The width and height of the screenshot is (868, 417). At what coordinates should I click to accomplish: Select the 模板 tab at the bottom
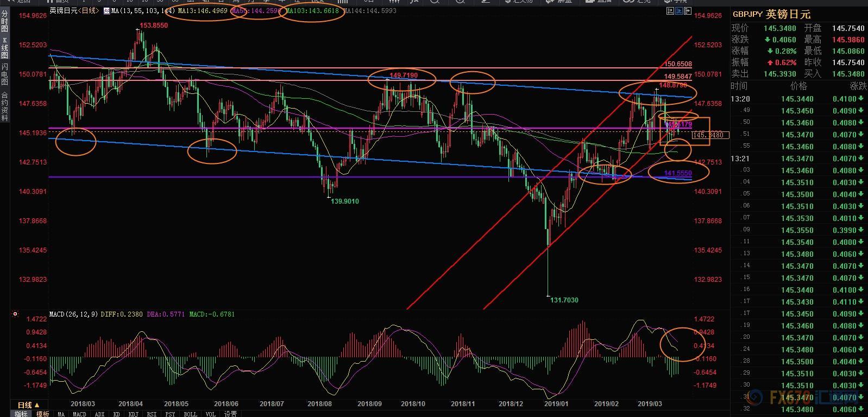42,414
